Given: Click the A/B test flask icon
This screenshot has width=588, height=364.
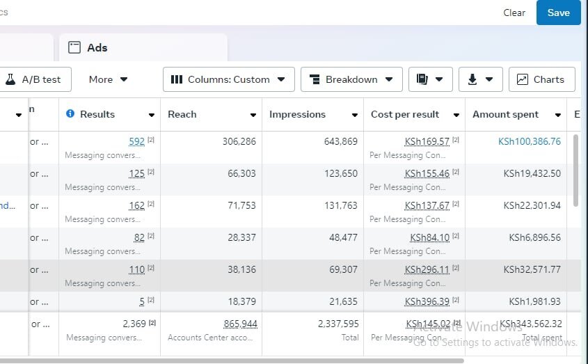Looking at the screenshot, I should click(10, 79).
